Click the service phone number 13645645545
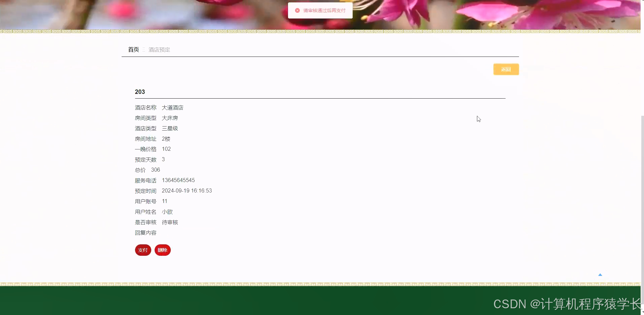This screenshot has width=644, height=315. click(x=178, y=180)
